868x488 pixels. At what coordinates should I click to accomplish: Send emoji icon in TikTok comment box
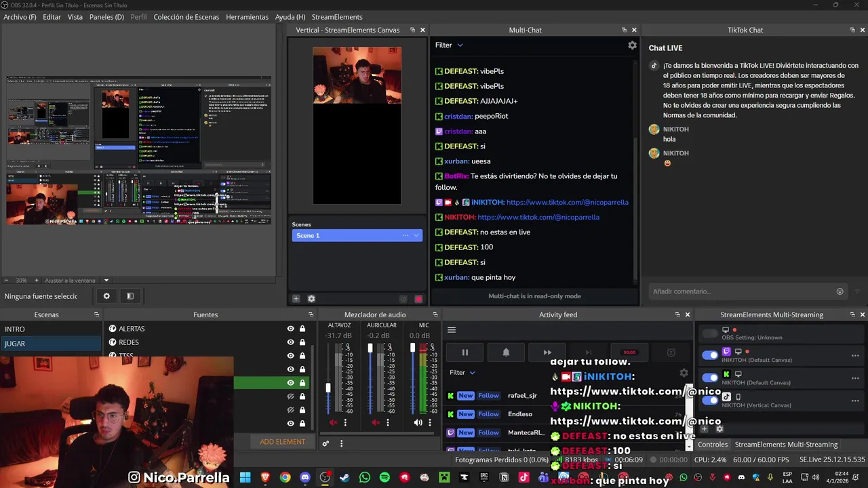(x=840, y=291)
